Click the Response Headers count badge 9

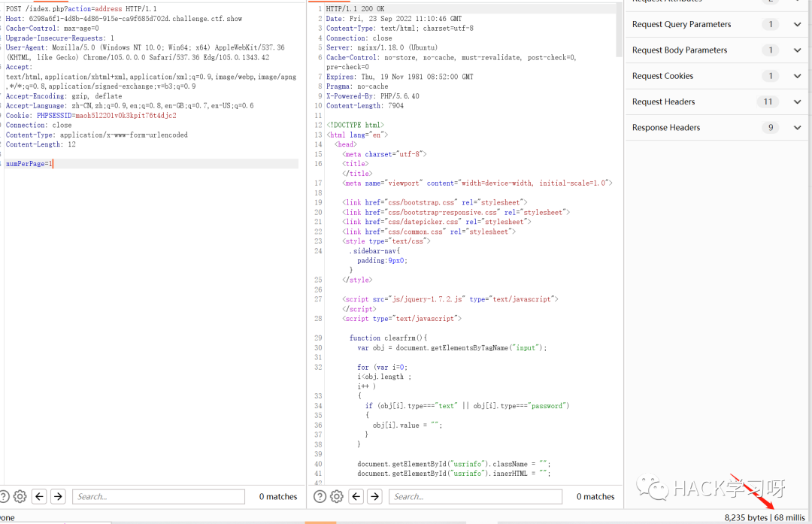(771, 128)
